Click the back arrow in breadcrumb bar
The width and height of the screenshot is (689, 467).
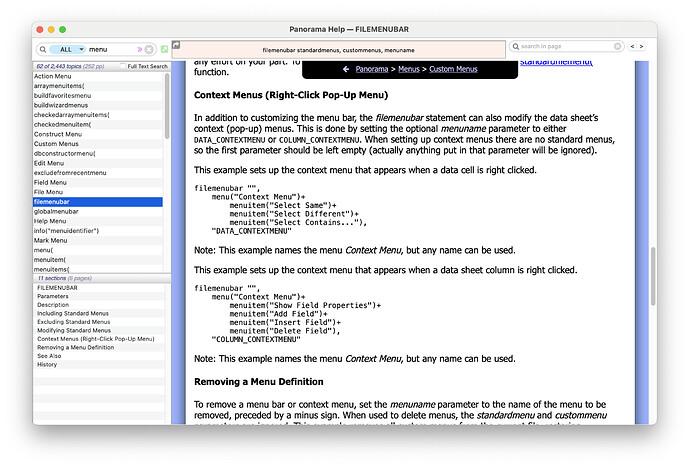point(346,69)
